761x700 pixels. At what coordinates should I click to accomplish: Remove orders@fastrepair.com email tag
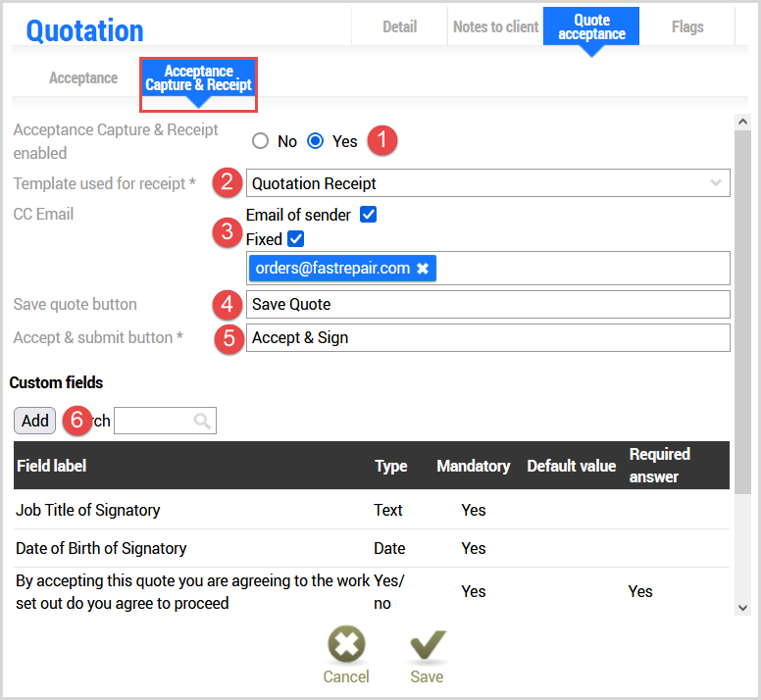click(423, 269)
